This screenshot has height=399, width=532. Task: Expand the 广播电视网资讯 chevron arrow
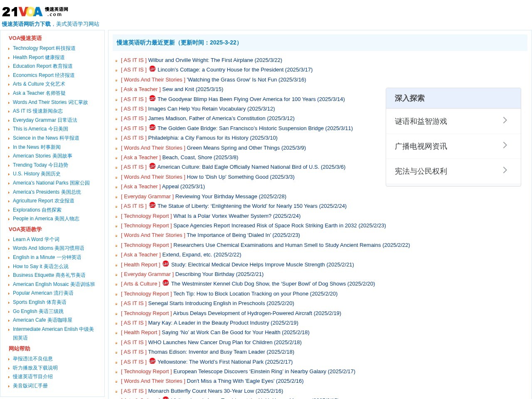(x=505, y=145)
